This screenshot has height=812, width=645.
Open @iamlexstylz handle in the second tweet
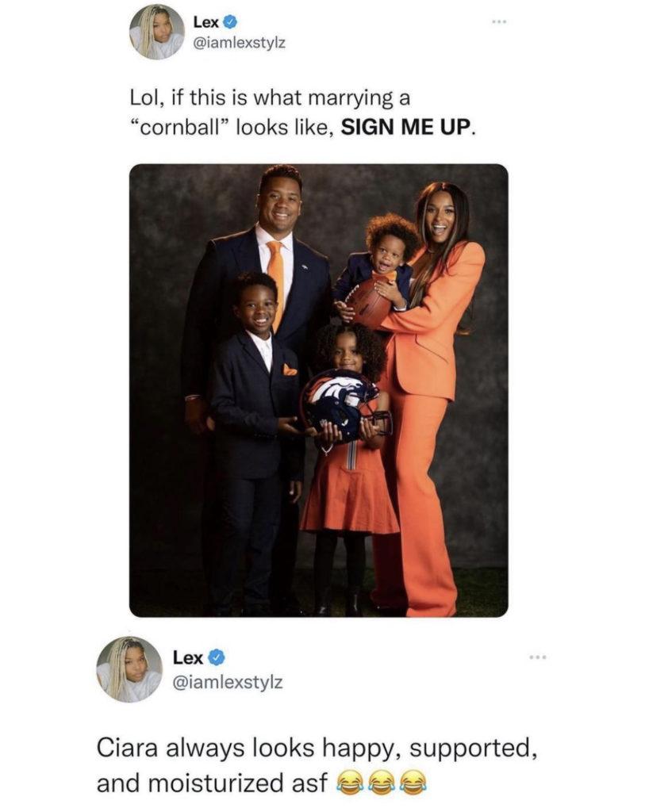[x=228, y=682]
